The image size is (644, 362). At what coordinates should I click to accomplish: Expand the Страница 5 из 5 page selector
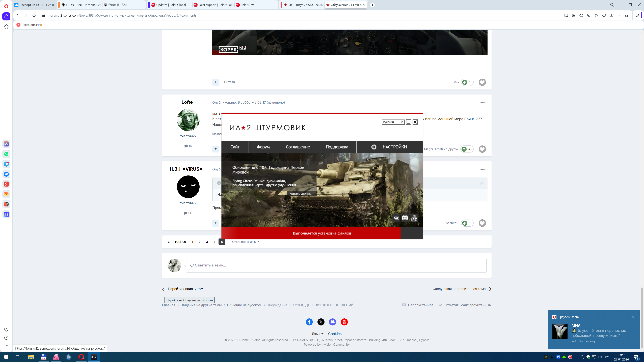[x=246, y=242]
